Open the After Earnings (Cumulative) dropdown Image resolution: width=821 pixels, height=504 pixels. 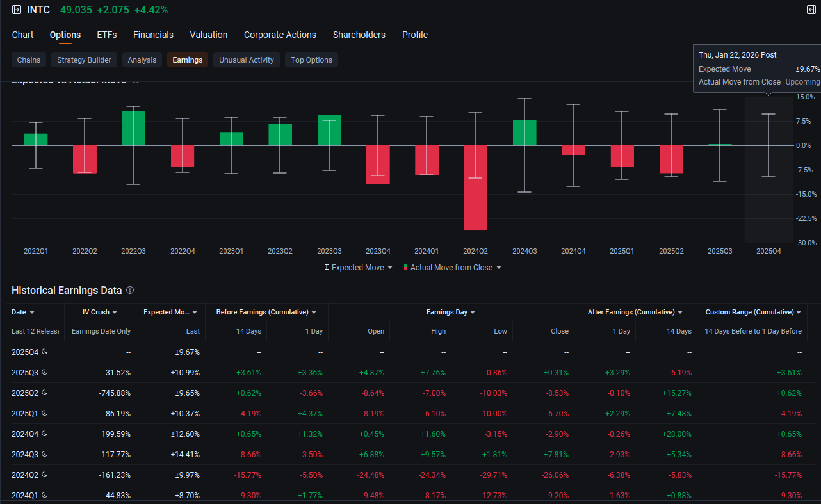pyautogui.click(x=680, y=312)
